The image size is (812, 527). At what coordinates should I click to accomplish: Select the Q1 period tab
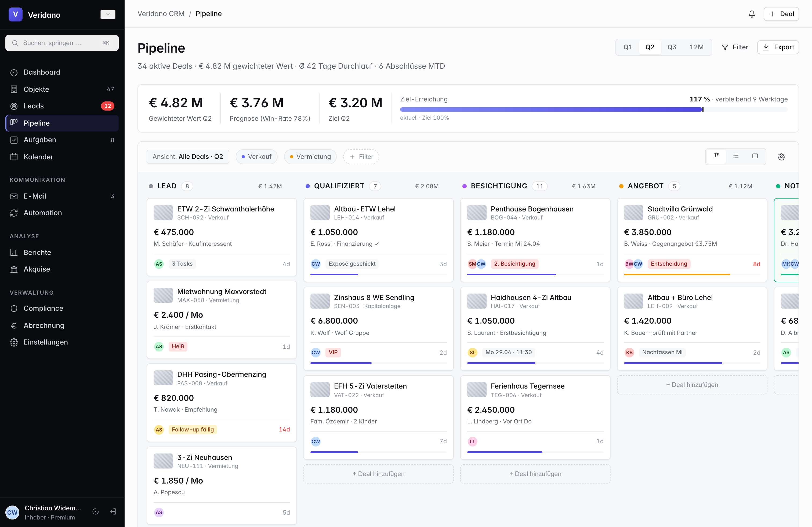pyautogui.click(x=628, y=47)
